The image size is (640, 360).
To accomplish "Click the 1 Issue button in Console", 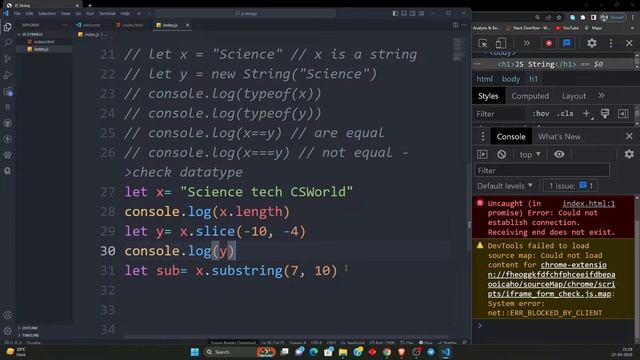I will (570, 186).
